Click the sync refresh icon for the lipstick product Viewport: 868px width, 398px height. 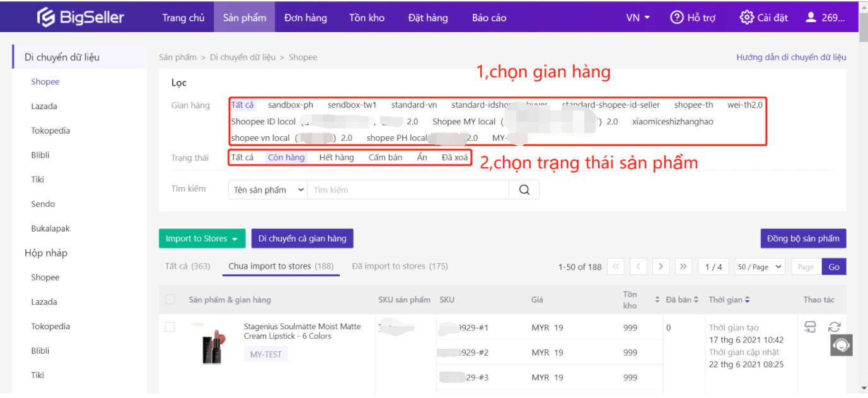coord(834,327)
